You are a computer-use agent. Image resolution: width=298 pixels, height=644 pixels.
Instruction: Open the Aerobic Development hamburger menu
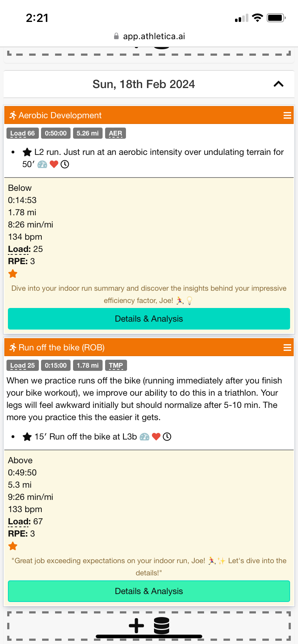coord(287,115)
